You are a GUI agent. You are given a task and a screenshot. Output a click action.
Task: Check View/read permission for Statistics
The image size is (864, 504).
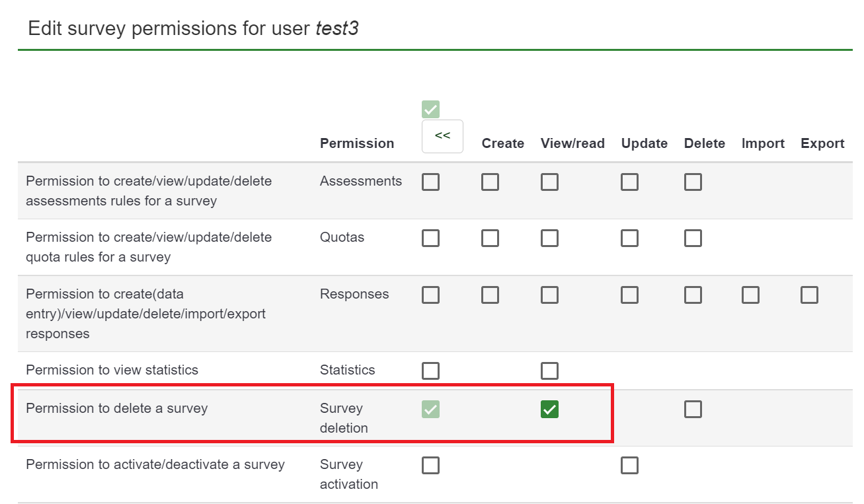click(549, 371)
